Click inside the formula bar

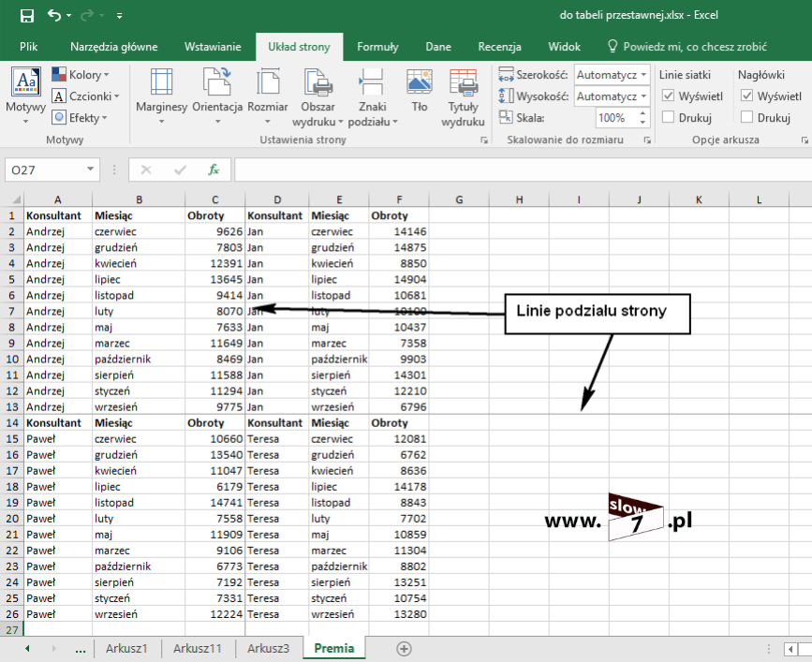click(523, 169)
